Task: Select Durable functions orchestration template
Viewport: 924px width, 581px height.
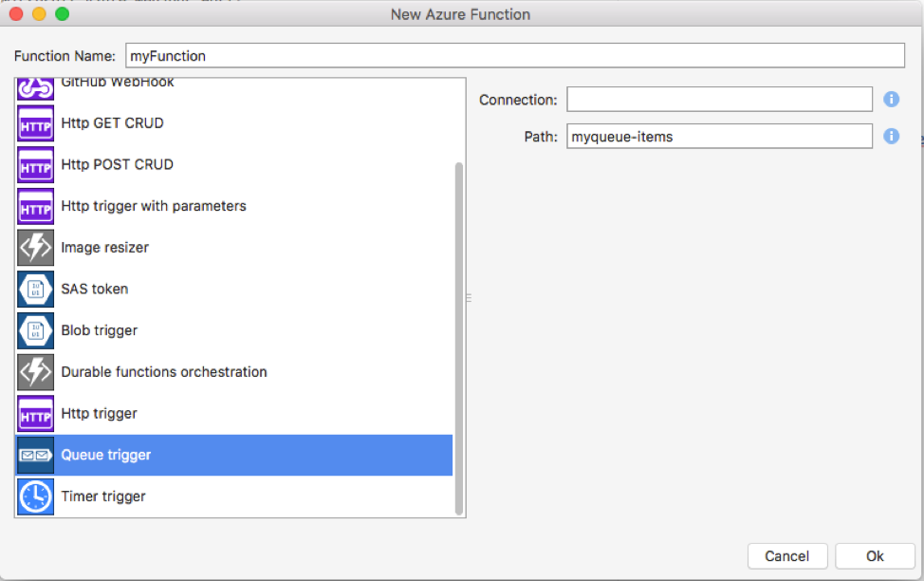Action: tap(163, 372)
